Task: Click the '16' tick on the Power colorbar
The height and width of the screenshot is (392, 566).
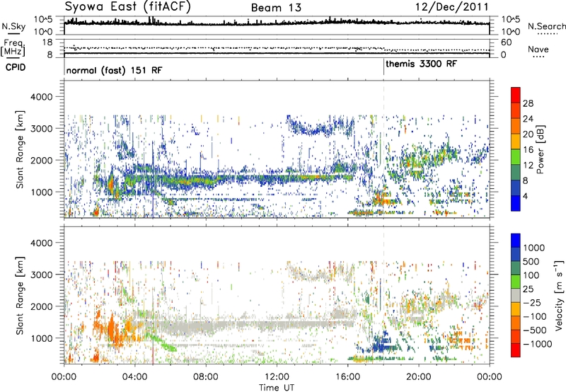Action: [528, 150]
